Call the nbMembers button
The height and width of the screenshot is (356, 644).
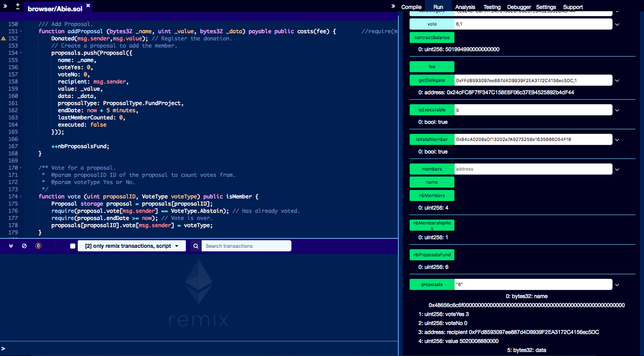point(432,196)
